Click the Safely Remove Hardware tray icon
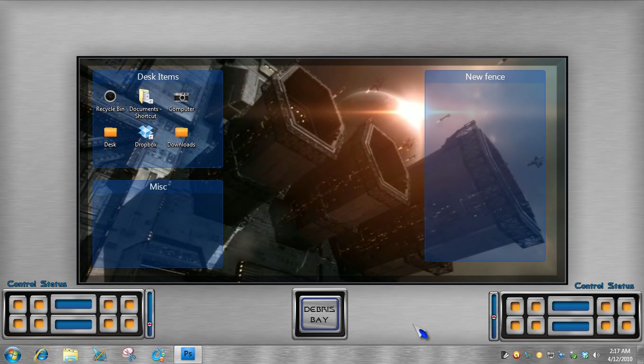This screenshot has width=644, height=364. (573, 355)
